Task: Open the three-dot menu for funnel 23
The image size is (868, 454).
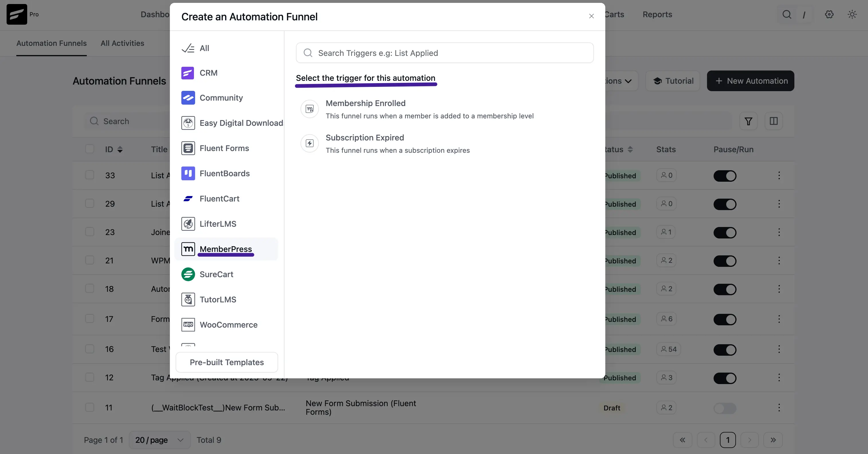Action: pyautogui.click(x=779, y=232)
